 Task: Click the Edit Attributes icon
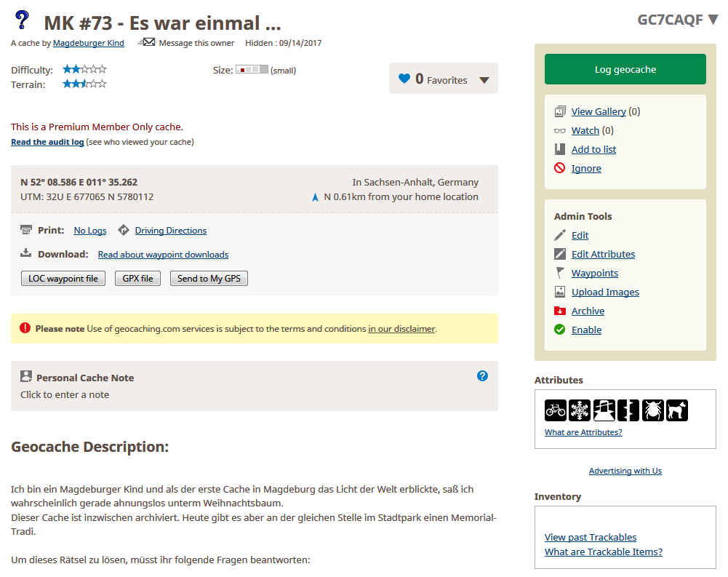[x=560, y=254]
